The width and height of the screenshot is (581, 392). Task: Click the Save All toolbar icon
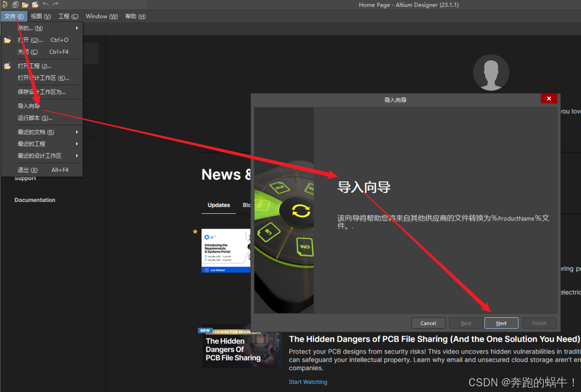(15, 4)
